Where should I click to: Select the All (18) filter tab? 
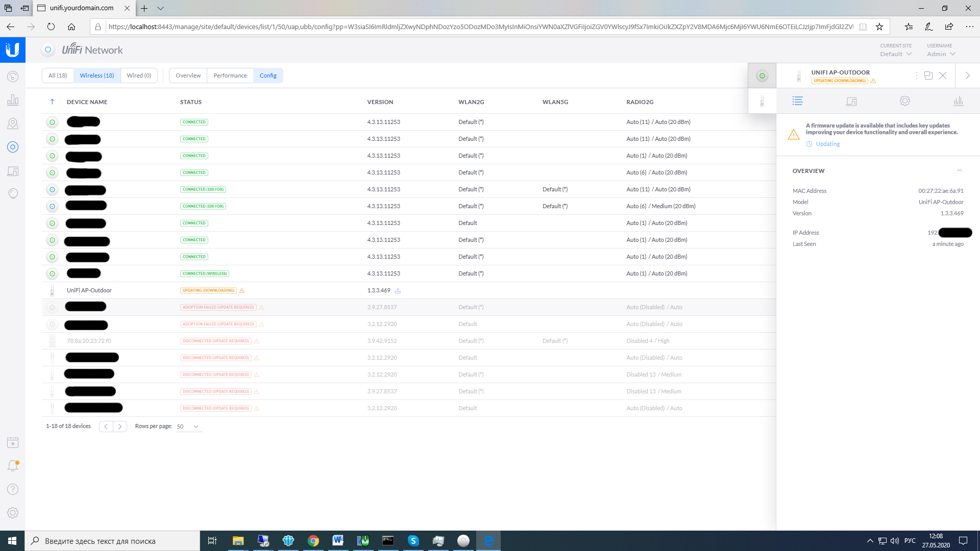pos(58,76)
